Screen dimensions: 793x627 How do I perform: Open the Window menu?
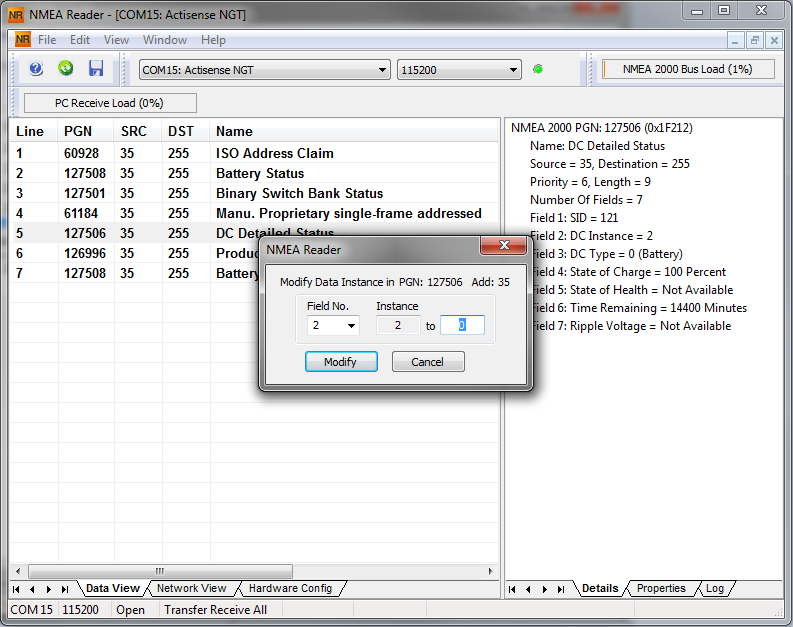point(164,40)
